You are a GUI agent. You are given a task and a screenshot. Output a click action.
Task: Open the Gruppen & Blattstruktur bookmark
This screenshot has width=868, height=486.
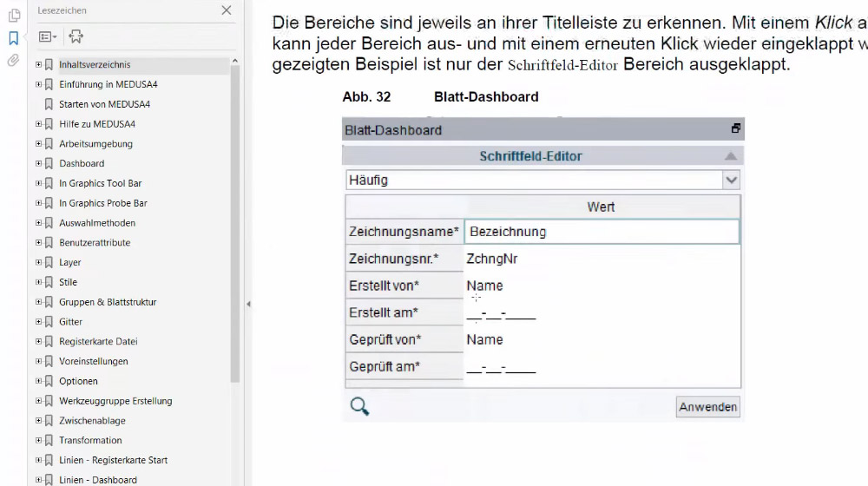(108, 302)
